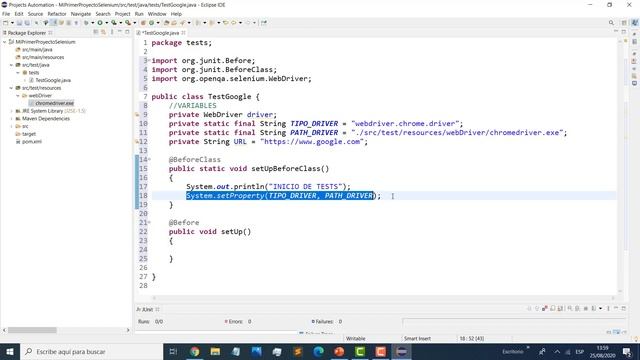
Task: Click the Java perspective icon at top right
Action: click(x=635, y=23)
